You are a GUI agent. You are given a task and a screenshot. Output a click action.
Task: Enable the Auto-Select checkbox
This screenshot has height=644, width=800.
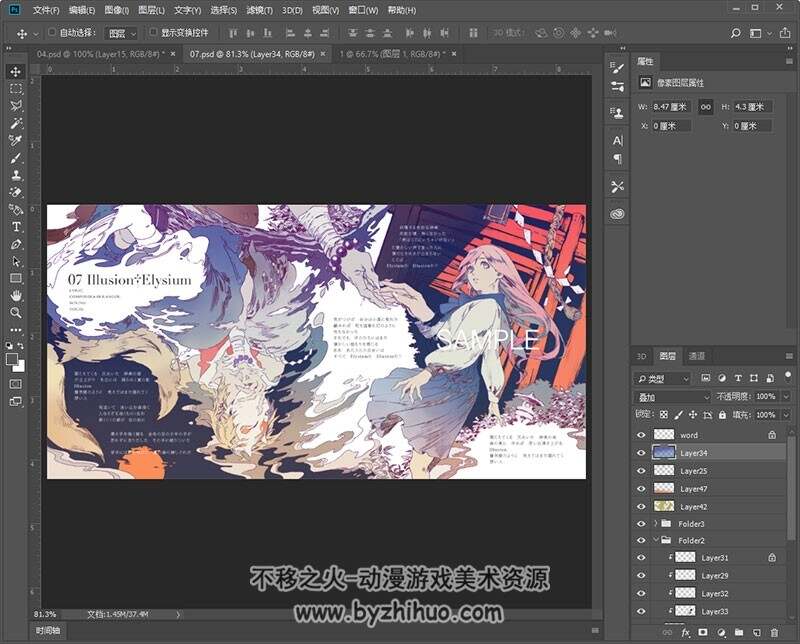[x=52, y=32]
